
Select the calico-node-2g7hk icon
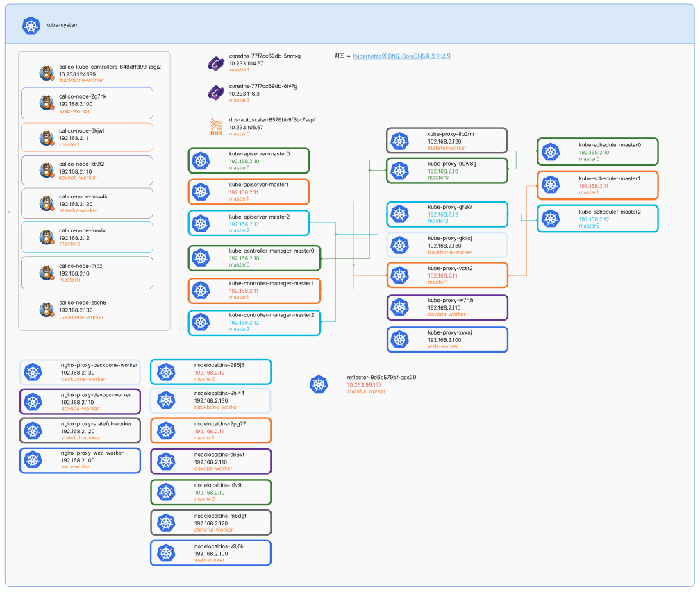point(47,103)
